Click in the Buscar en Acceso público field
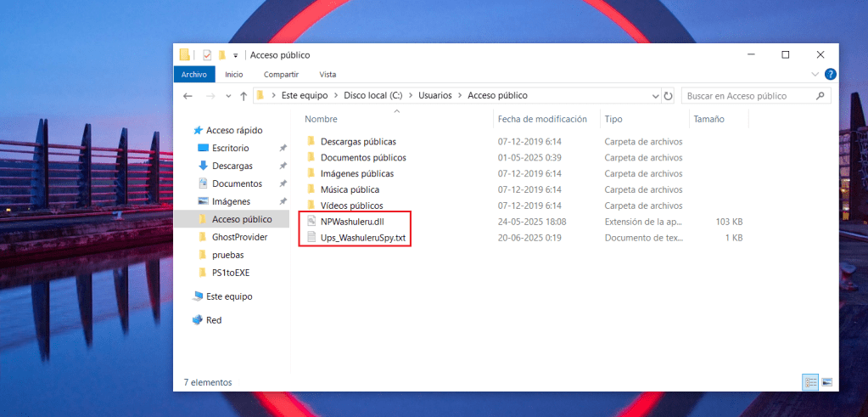Image resolution: width=868 pixels, height=417 pixels. click(747, 96)
